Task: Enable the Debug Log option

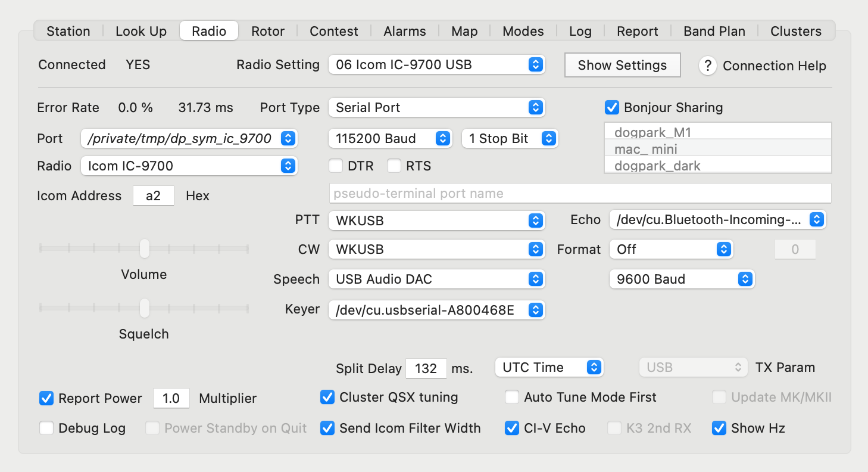Action: pyautogui.click(x=46, y=428)
